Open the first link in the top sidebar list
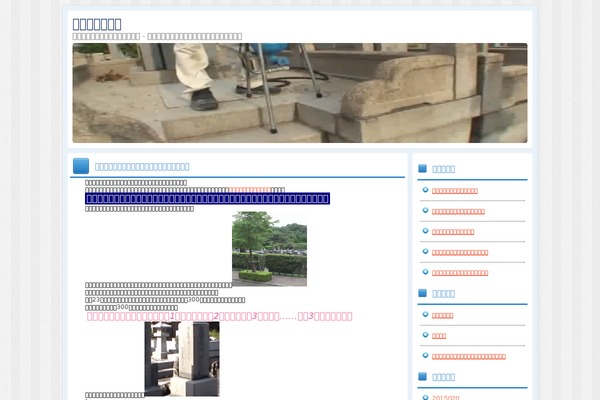Screen dimensions: 600x400 point(455,191)
